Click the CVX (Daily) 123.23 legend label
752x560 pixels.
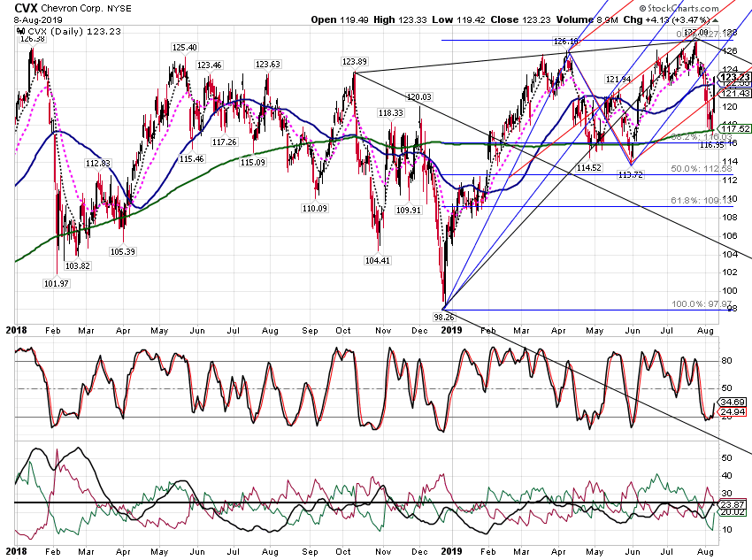click(73, 31)
